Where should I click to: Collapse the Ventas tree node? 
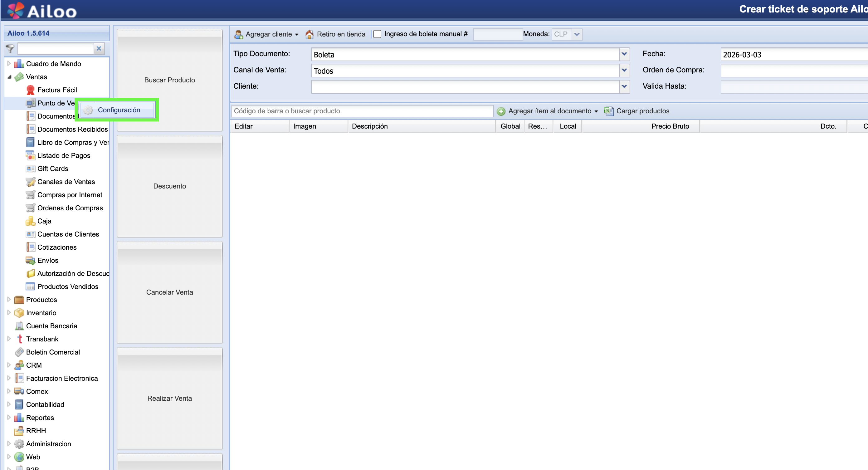[9, 77]
